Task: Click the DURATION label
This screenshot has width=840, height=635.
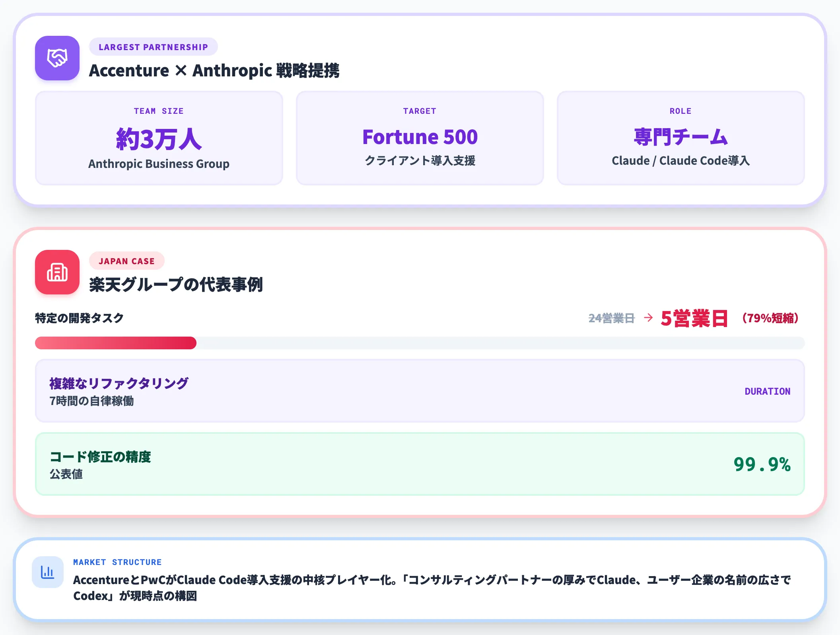Action: point(768,392)
